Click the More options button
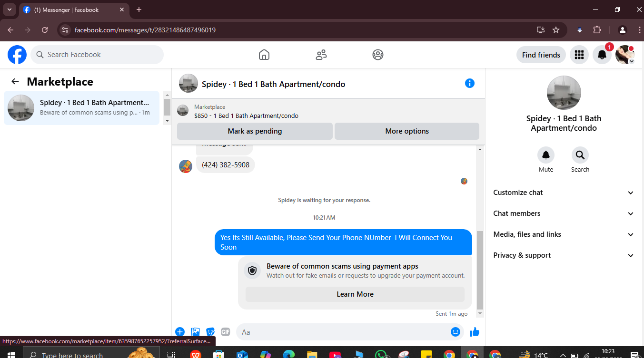644x358 pixels. [407, 131]
